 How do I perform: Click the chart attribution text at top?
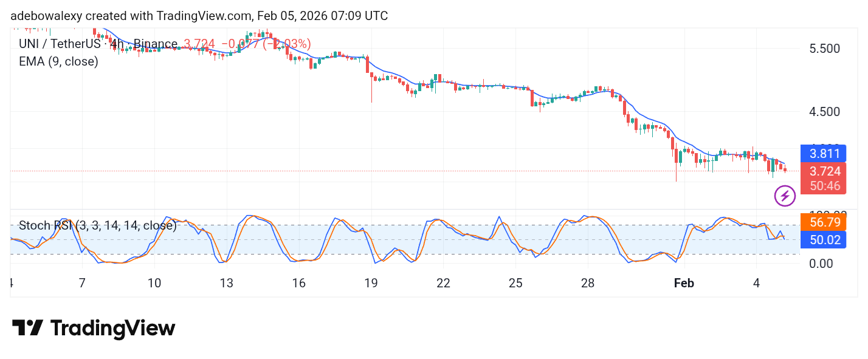tap(199, 16)
